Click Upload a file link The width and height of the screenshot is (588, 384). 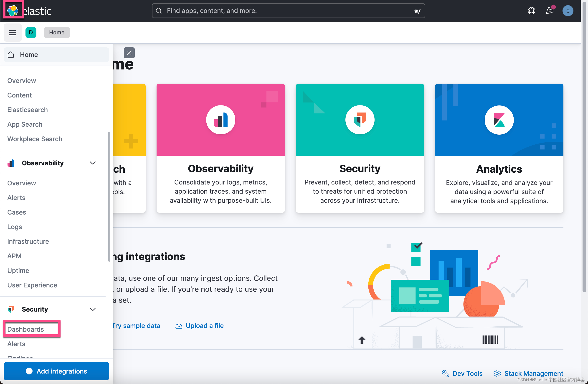click(x=205, y=326)
